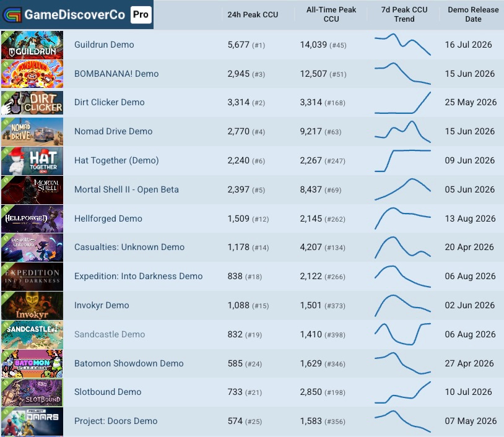Click Batomon Showdown's all-time peak 1,629

311,363
